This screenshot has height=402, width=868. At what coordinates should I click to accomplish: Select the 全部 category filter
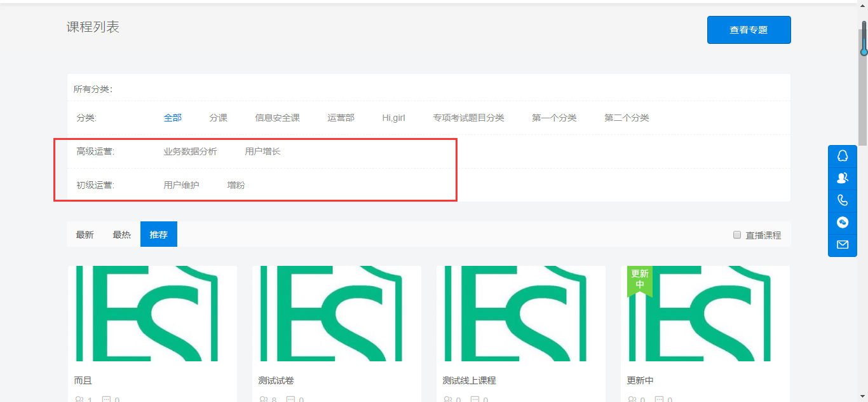pos(173,118)
